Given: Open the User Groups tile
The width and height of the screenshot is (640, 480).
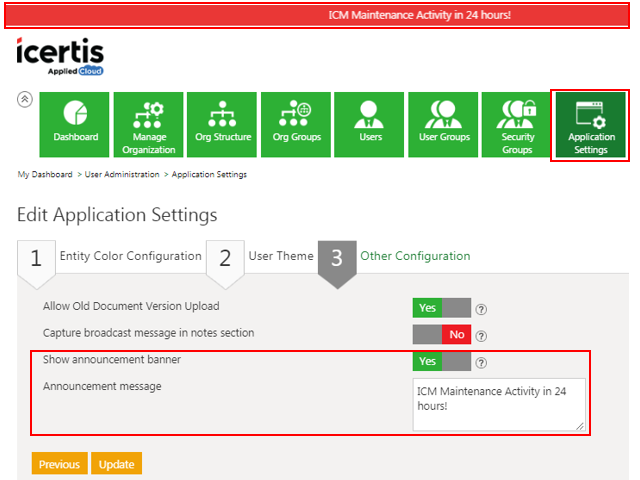Looking at the screenshot, I should point(444,125).
